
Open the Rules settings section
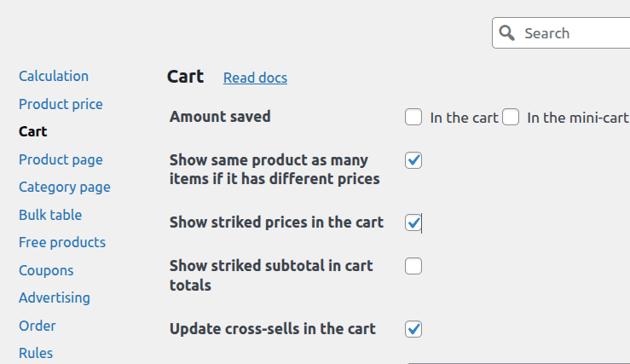36,353
